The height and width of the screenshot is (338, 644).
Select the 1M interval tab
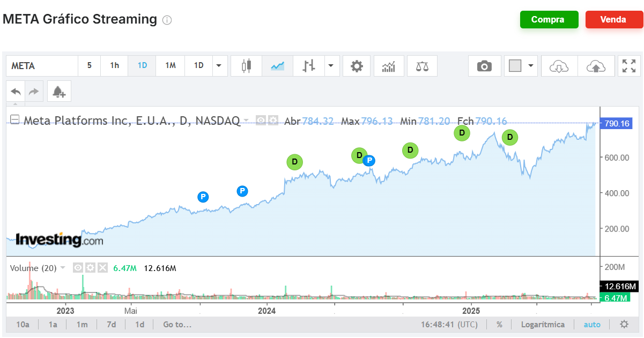[171, 66]
